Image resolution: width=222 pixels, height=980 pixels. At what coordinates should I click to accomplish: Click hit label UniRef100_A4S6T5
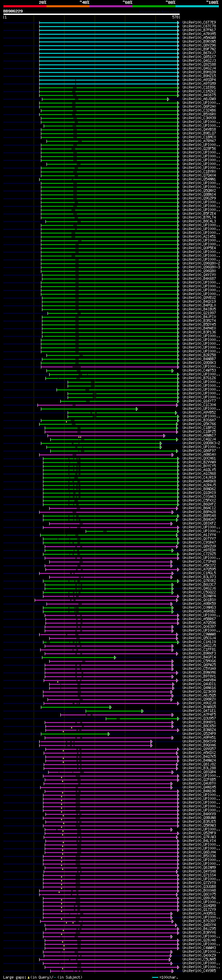point(199,95)
